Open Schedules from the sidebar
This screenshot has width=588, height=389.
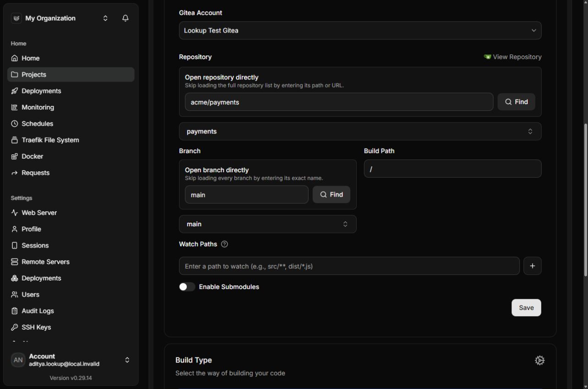click(x=71, y=124)
